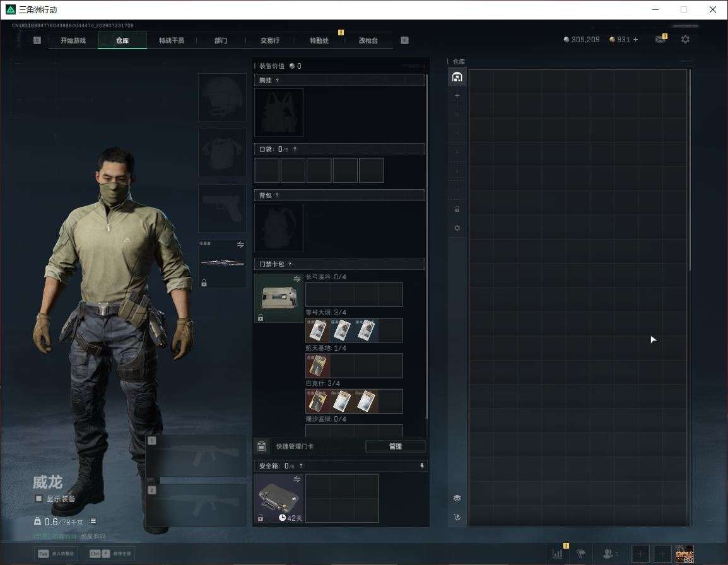The image size is (728, 565).
Task: Go to the 开始游戏 tab
Action: click(x=73, y=40)
